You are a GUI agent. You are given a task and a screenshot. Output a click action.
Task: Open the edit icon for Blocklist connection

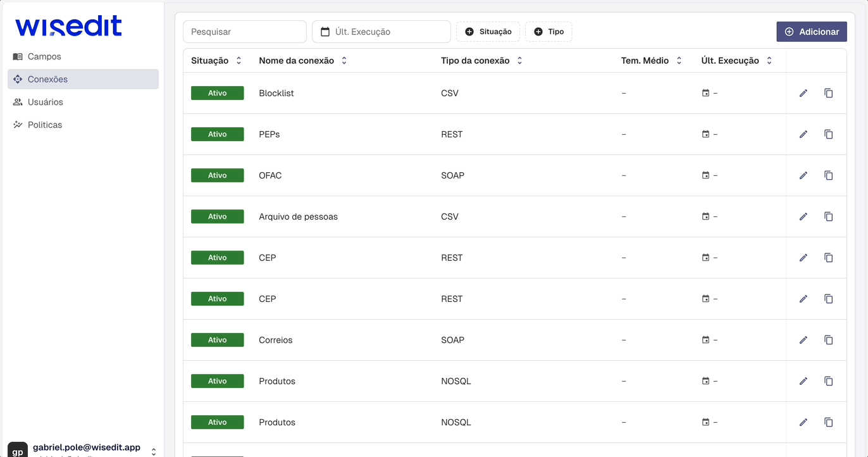point(803,93)
